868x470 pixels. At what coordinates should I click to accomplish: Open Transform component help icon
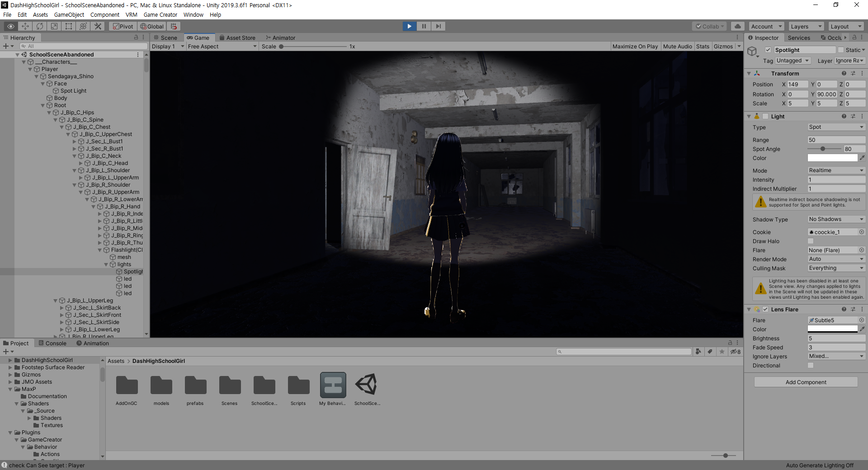tap(844, 73)
